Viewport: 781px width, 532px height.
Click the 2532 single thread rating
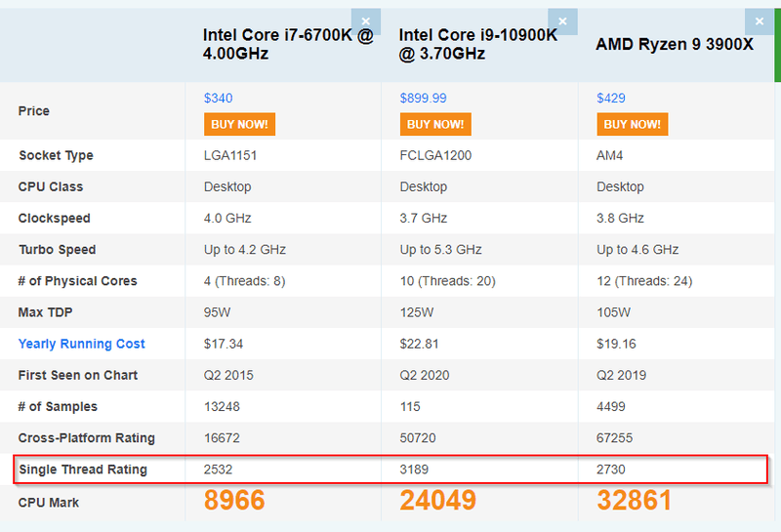(218, 470)
